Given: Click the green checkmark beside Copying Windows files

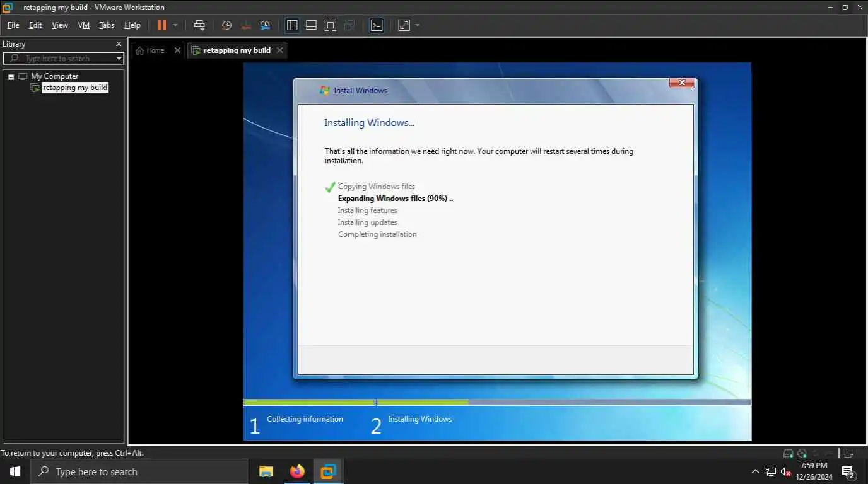Looking at the screenshot, I should [330, 187].
